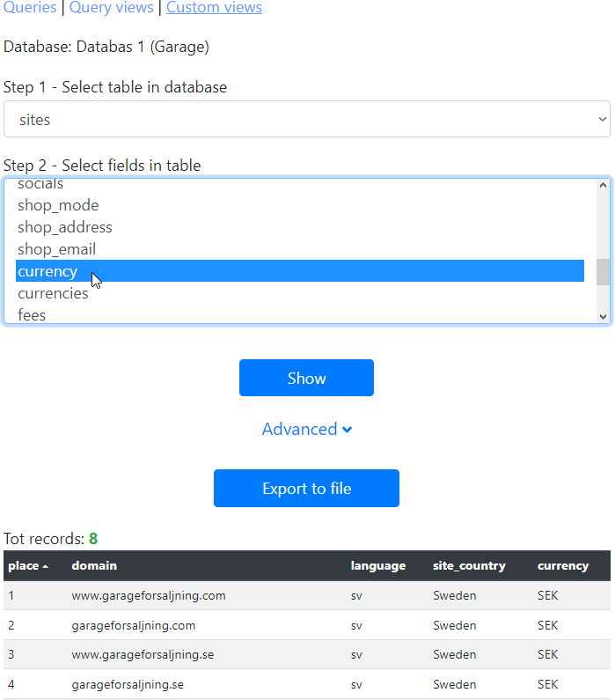Select socials field in list

40,185
